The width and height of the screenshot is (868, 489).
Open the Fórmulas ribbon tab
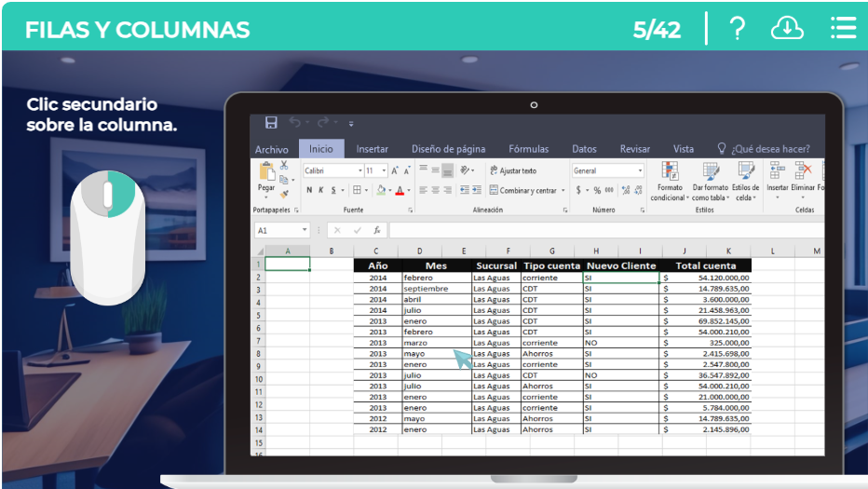[x=528, y=149]
